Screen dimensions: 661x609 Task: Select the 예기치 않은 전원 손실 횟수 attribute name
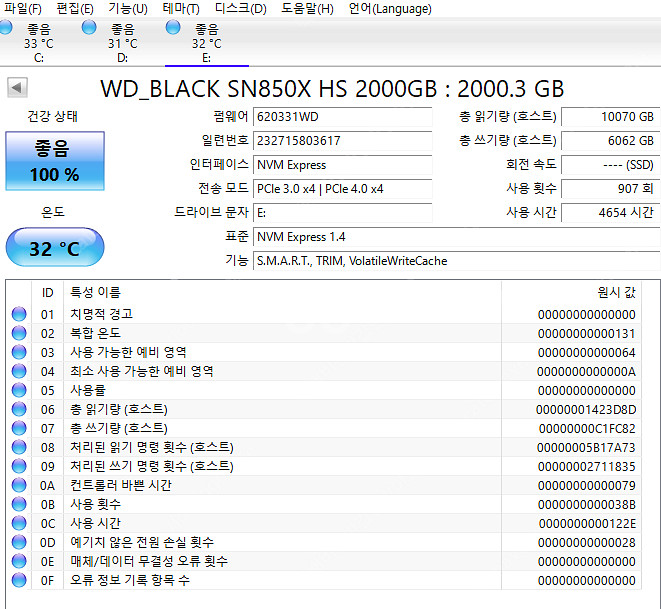coord(142,542)
